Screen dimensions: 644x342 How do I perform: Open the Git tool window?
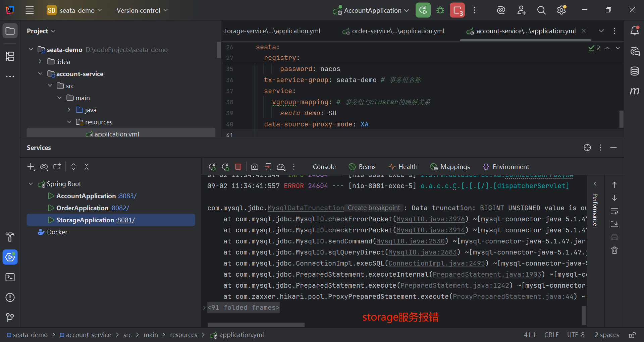pos(10,317)
